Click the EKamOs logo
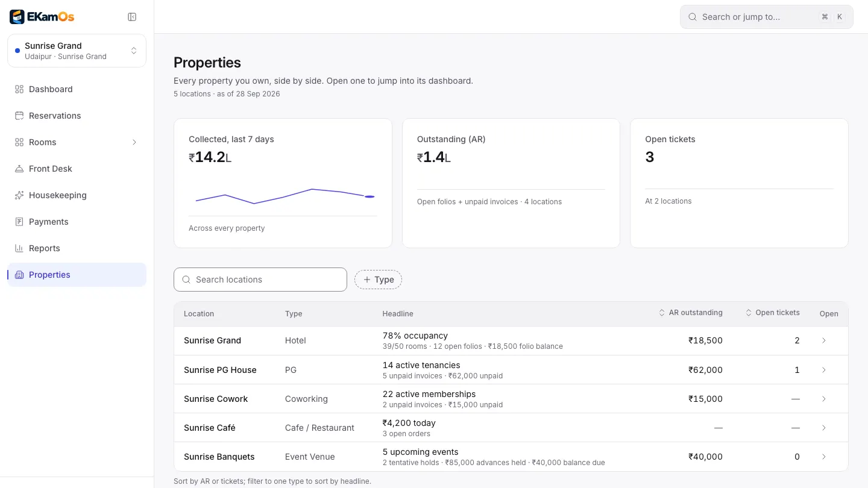Screen dimensions: 868x488 pos(42,17)
